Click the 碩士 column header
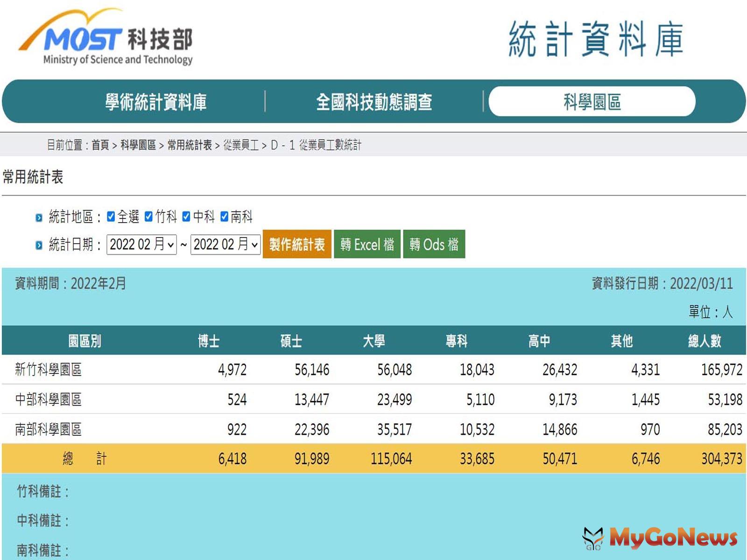 click(291, 341)
